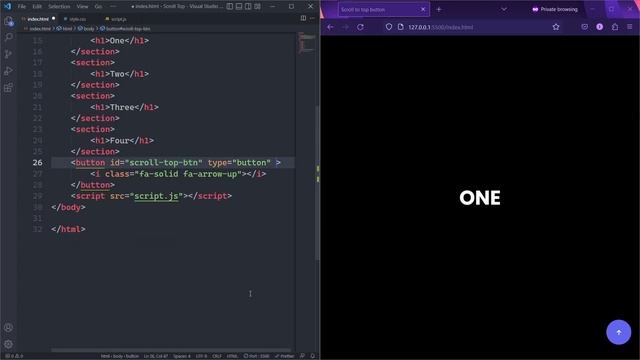Open the notifications bell in status bar

tap(312, 356)
